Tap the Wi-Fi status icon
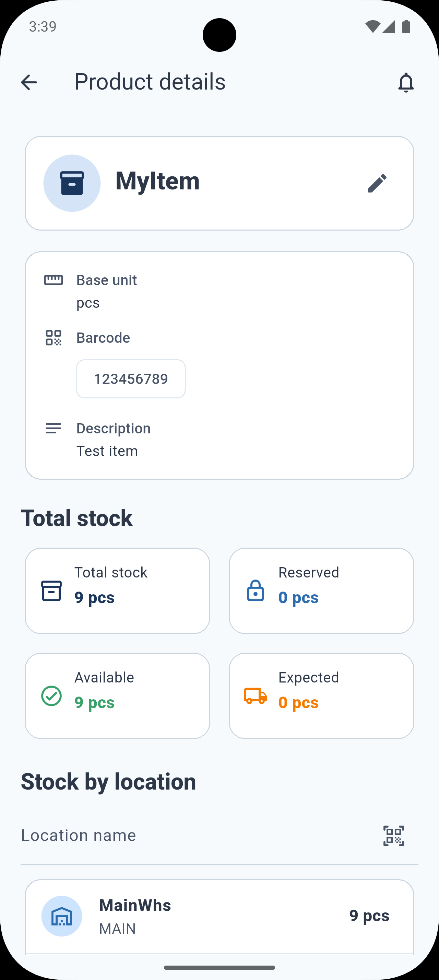439x980 pixels. pos(372,27)
